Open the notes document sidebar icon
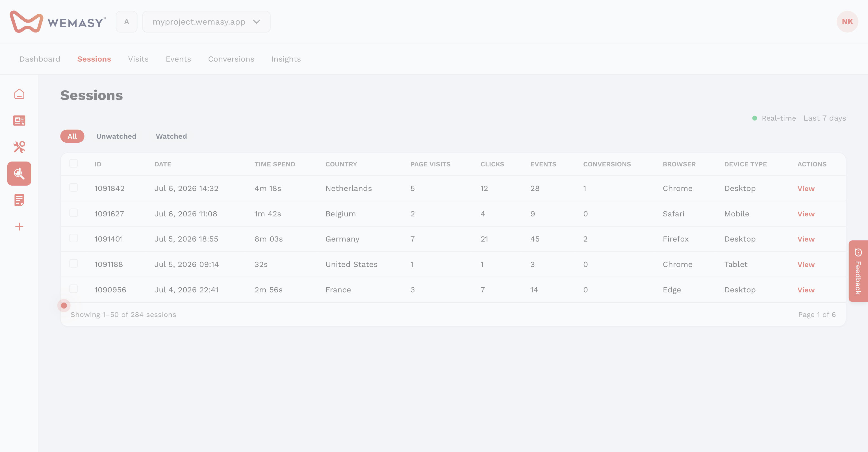The image size is (868, 452). [x=19, y=200]
